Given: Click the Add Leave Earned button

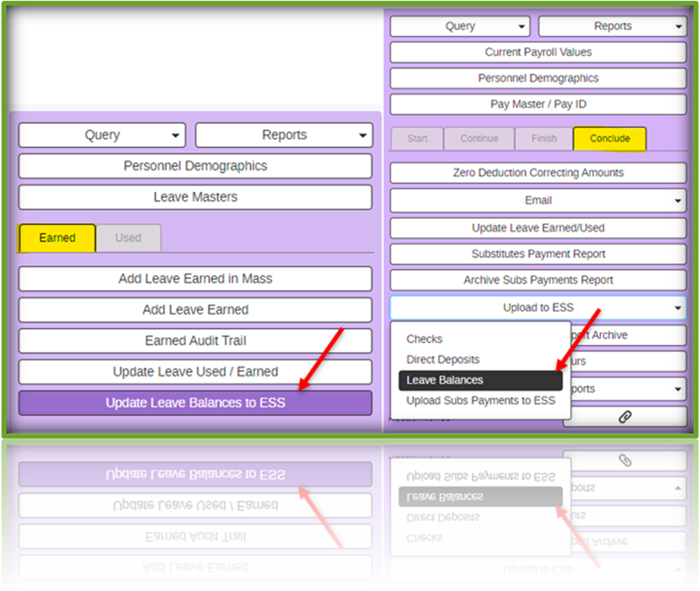Looking at the screenshot, I should tap(195, 310).
